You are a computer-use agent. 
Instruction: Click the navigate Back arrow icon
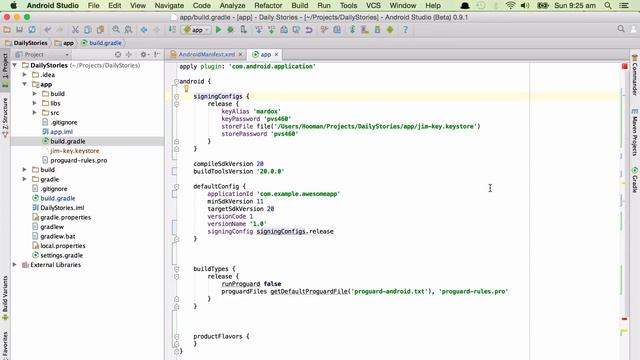144,30
